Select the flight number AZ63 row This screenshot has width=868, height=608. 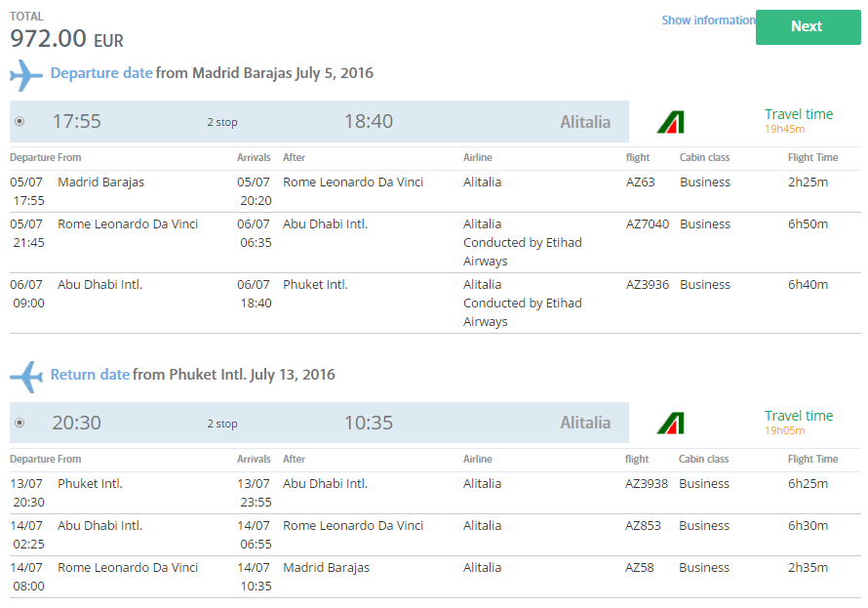435,191
